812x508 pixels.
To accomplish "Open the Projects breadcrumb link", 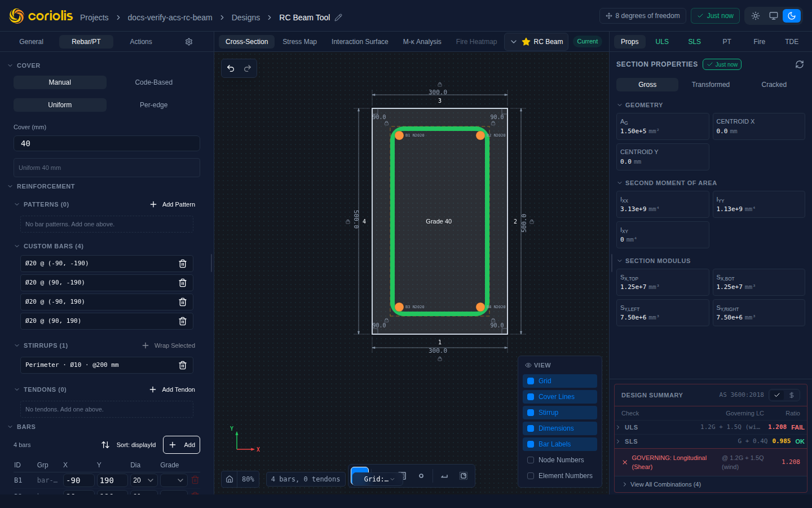I will 94,17.
